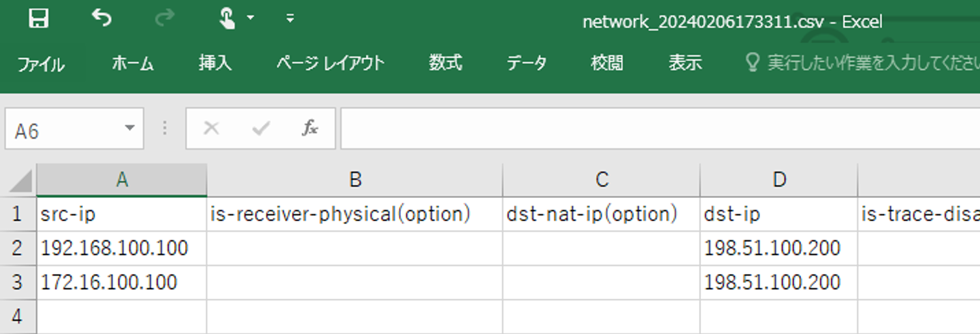Viewport: 980px width, 334px height.
Task: Select column B header
Action: (355, 180)
